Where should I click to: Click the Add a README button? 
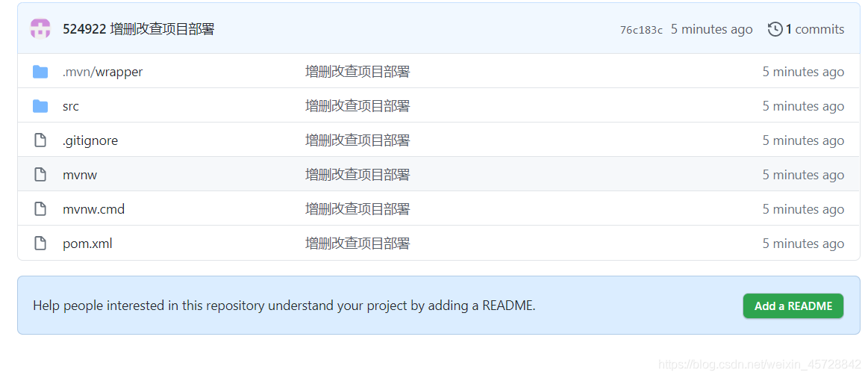(x=793, y=306)
